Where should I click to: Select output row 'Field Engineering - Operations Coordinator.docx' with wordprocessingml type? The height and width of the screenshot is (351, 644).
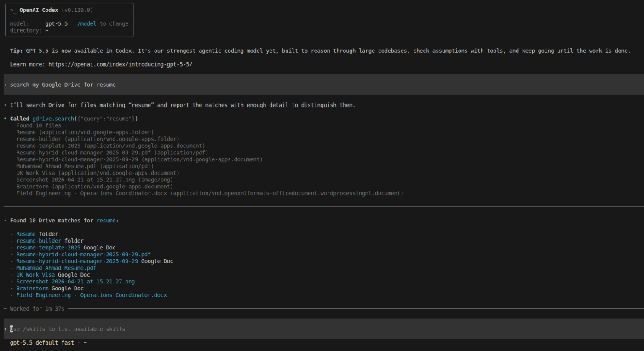(210, 193)
